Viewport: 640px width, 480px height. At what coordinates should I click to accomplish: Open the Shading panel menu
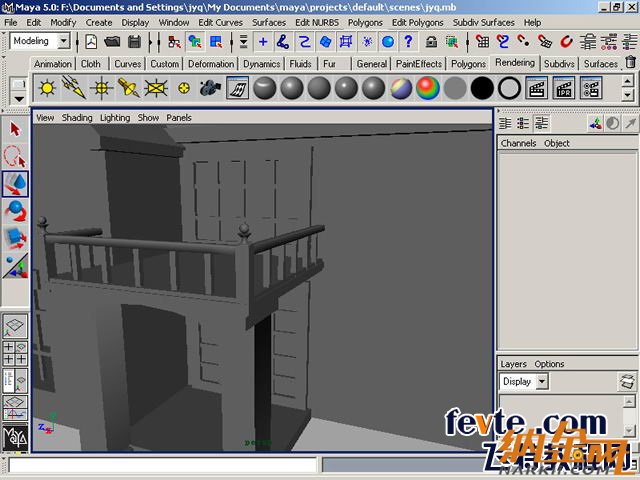pos(77,117)
